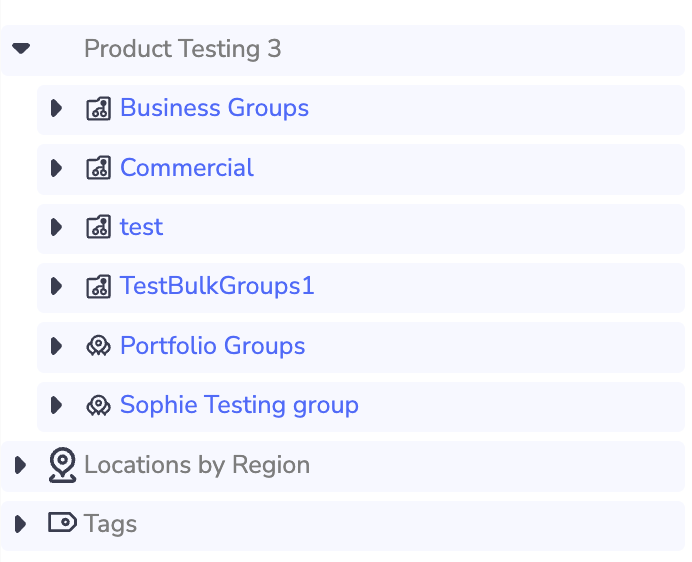Open the Sophie Testing group link
Image resolution: width=692 pixels, height=562 pixels.
[239, 405]
